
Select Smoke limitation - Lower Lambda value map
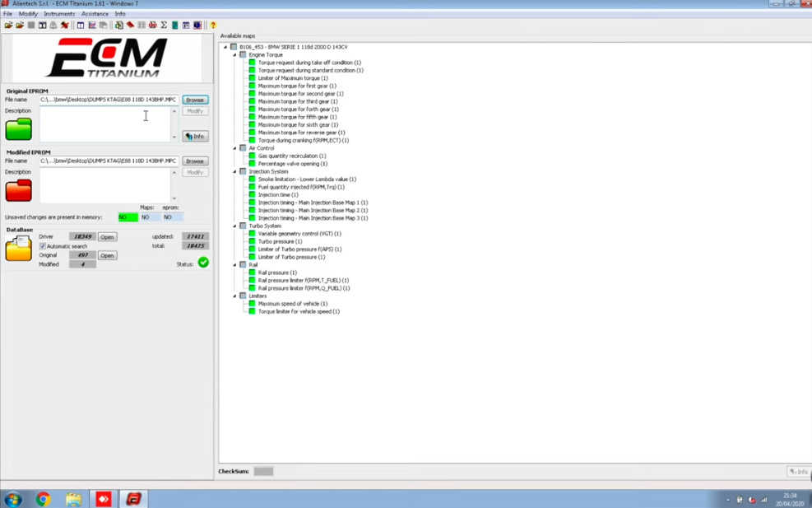307,179
